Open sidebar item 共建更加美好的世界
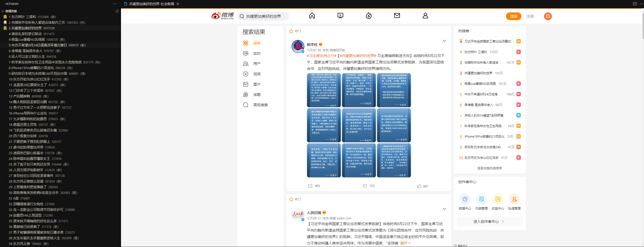The height and width of the screenshot is (247, 644). [61, 28]
